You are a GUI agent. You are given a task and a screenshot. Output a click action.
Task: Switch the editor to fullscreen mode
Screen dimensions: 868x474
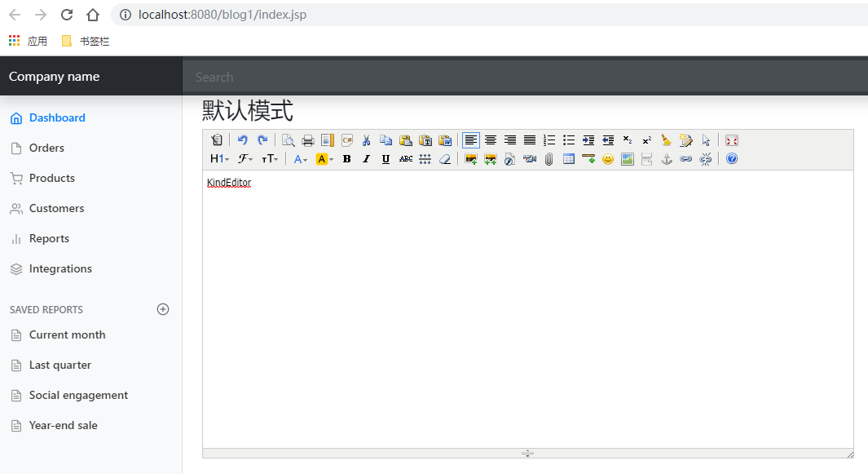click(x=731, y=140)
